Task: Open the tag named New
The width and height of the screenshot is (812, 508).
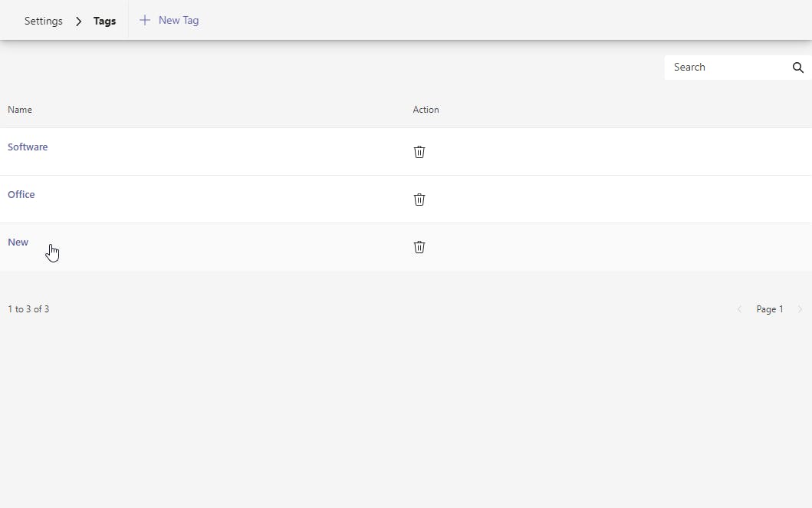Action: click(18, 242)
